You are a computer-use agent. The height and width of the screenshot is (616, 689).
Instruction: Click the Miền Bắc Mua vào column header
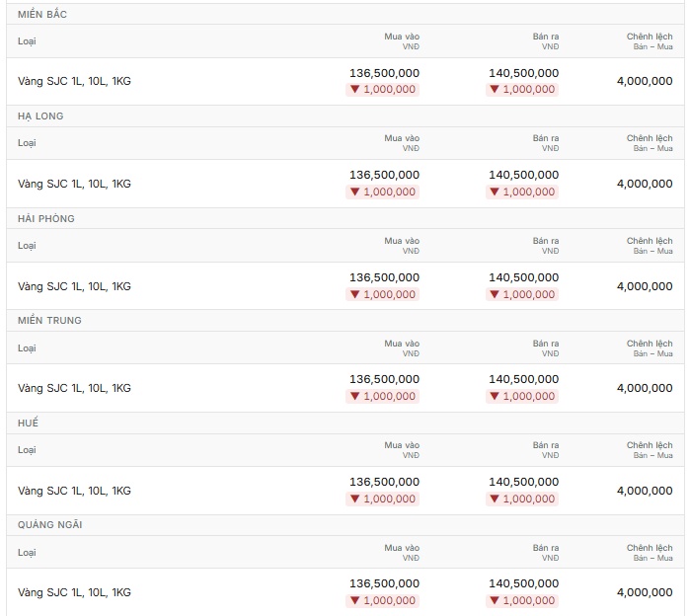click(x=402, y=41)
